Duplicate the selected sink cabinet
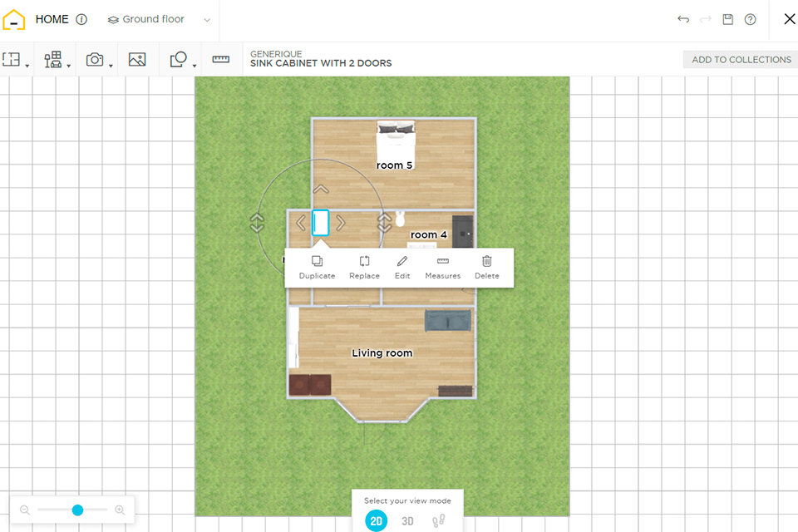 point(317,268)
